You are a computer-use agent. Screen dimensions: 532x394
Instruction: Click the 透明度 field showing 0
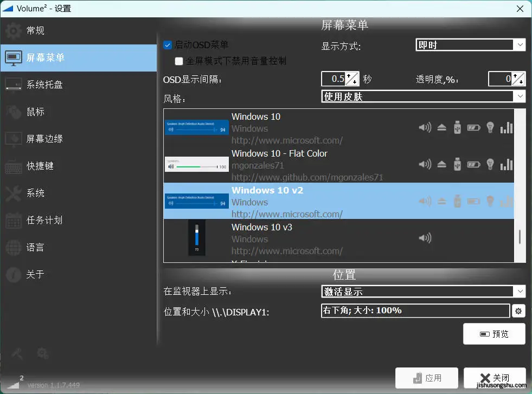tap(500, 79)
